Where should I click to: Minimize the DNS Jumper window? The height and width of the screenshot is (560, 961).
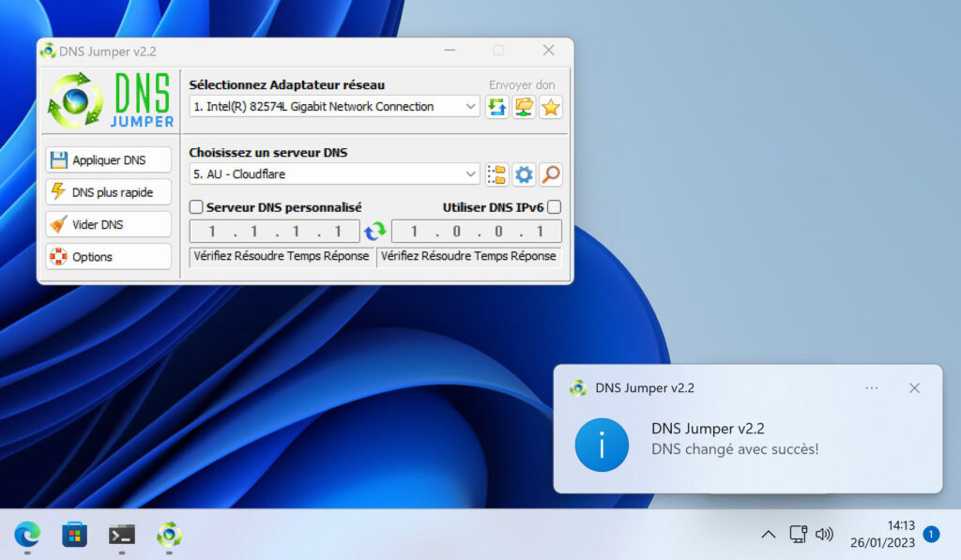(450, 51)
